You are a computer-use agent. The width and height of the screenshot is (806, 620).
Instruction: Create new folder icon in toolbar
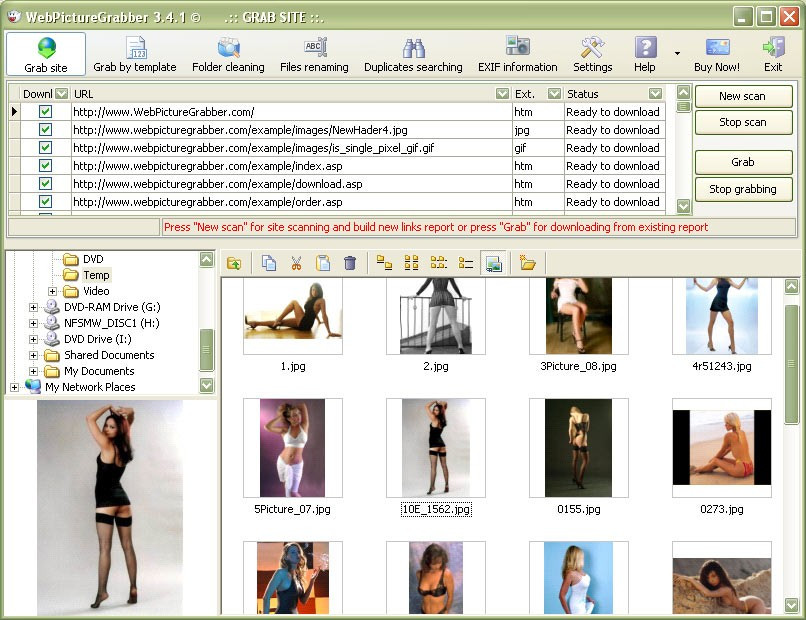(x=527, y=263)
